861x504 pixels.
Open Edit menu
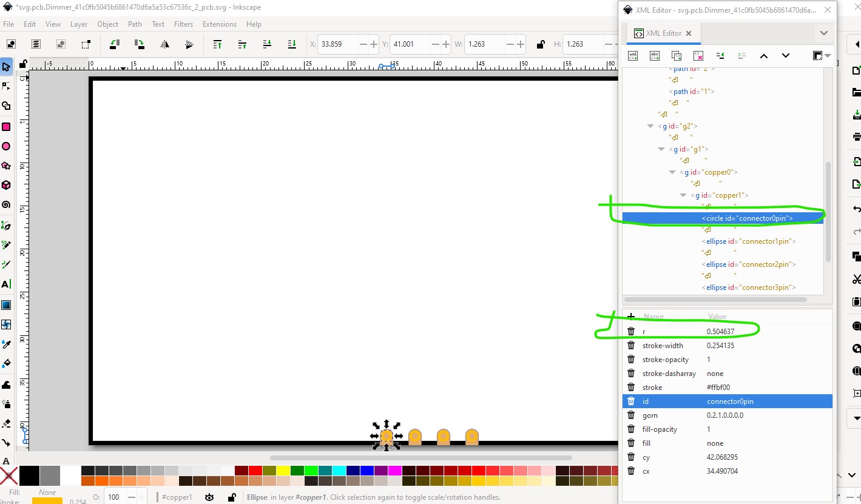pos(30,24)
